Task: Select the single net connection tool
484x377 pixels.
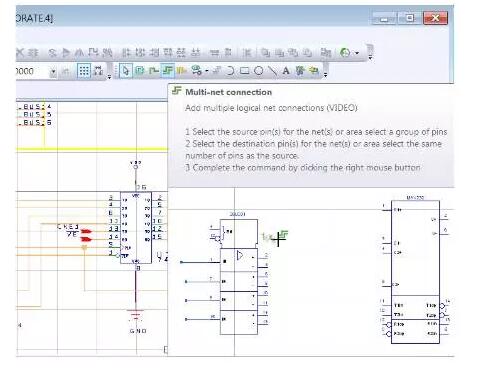Action: coord(154,71)
